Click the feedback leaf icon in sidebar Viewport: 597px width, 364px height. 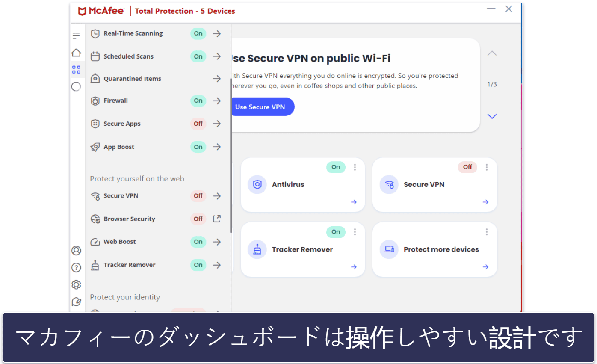coord(76,302)
